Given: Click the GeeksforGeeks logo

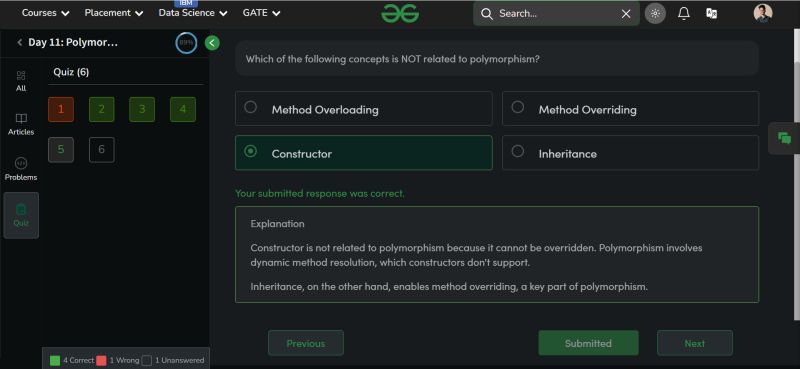Looking at the screenshot, I should [400, 13].
